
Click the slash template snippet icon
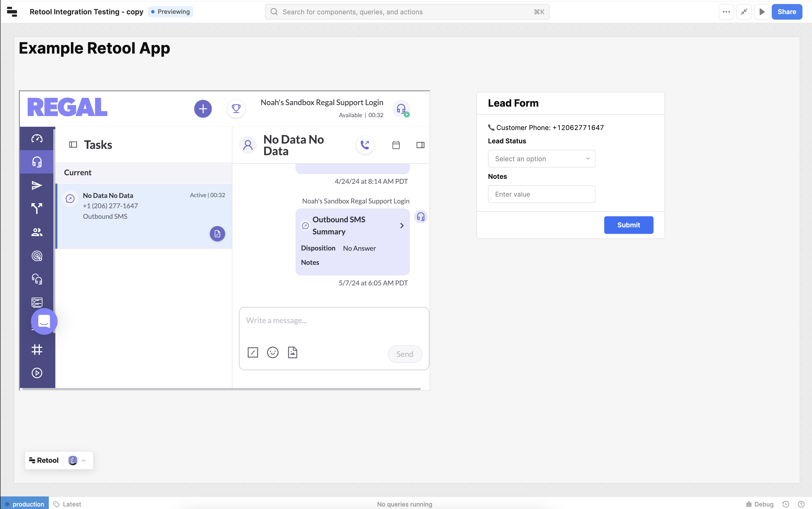pos(253,353)
